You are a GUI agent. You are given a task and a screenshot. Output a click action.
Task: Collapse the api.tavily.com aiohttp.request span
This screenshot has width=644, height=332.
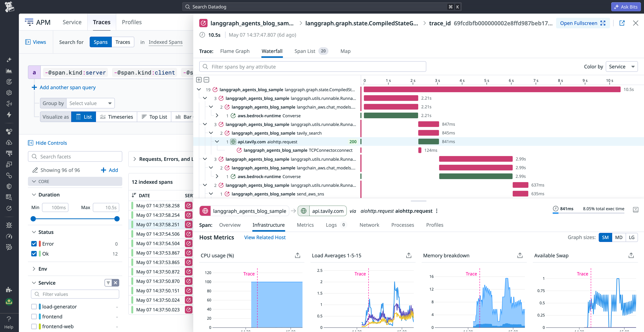click(x=217, y=142)
